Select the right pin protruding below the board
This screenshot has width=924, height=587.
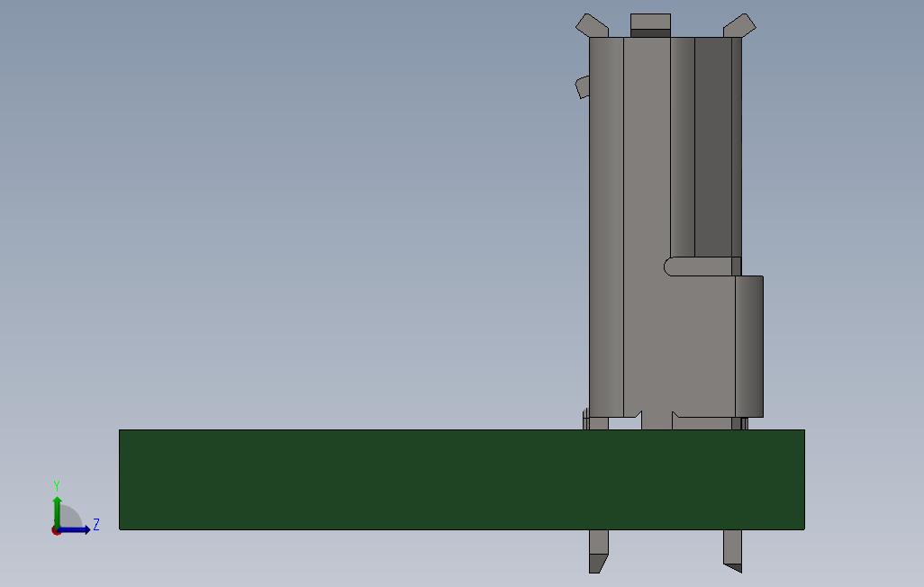pos(732,551)
